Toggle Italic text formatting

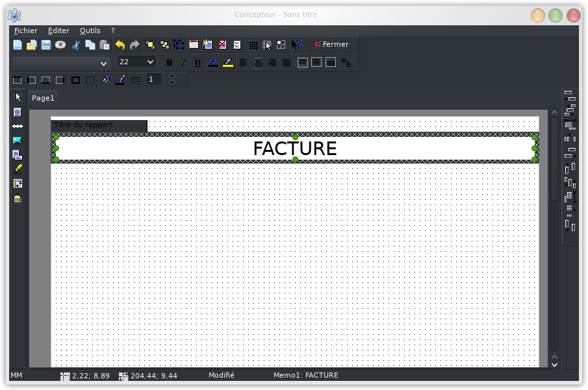coord(183,63)
